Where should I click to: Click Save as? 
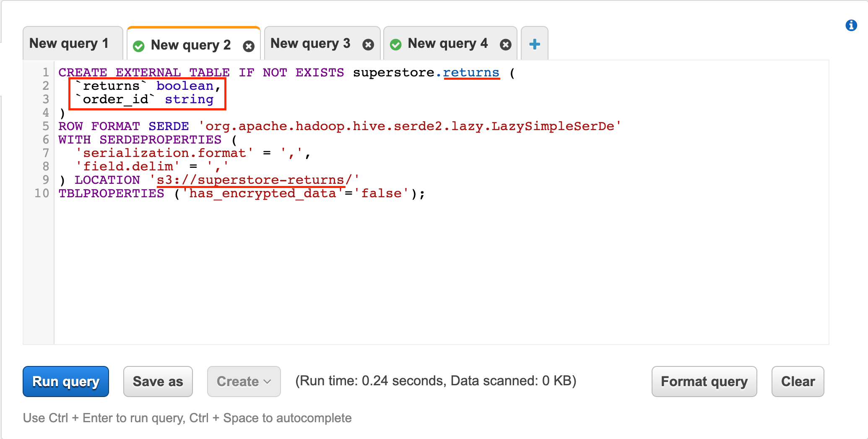coord(158,382)
